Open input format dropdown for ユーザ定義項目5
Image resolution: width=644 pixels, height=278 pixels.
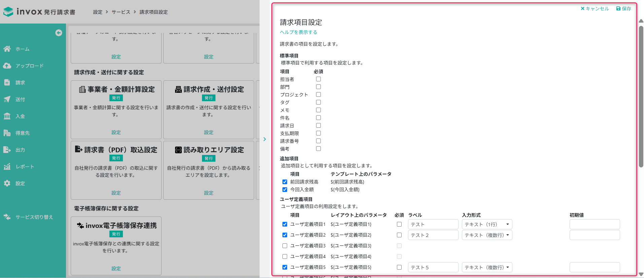487,267
